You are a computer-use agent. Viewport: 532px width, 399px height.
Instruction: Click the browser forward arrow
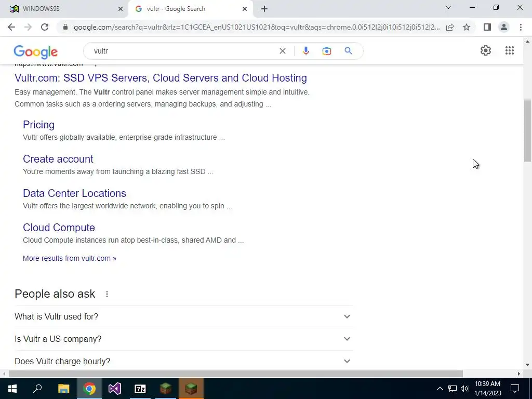28,27
